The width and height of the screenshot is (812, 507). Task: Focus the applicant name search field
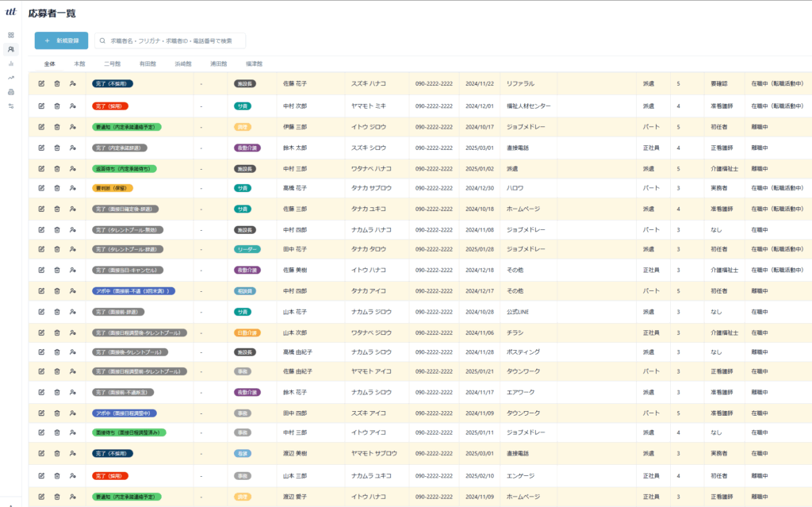[174, 40]
